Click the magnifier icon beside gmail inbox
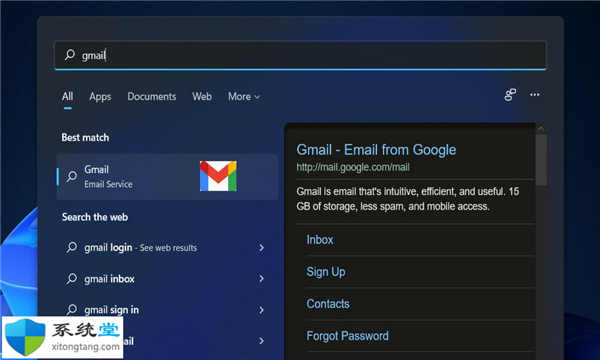 [x=72, y=278]
